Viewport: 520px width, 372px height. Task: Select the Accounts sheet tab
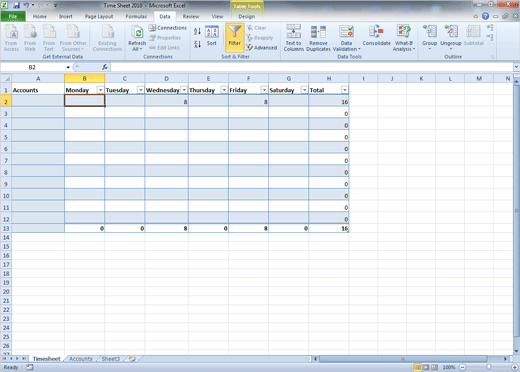(x=81, y=359)
